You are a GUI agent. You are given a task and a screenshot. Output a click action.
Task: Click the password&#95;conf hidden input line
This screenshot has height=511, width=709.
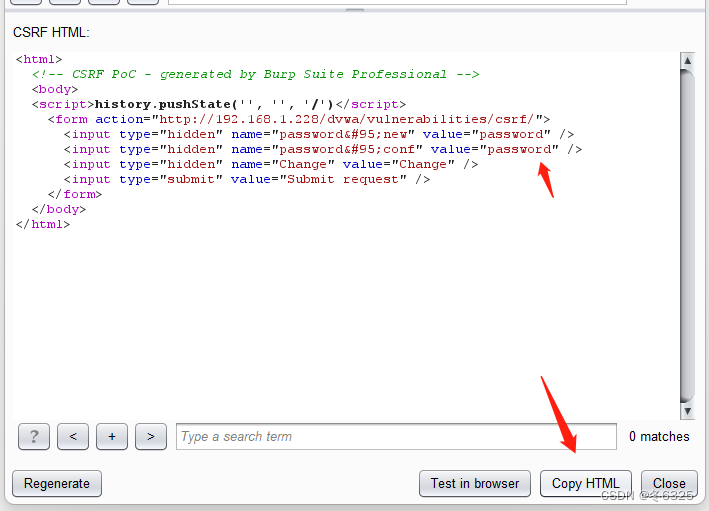click(x=323, y=149)
